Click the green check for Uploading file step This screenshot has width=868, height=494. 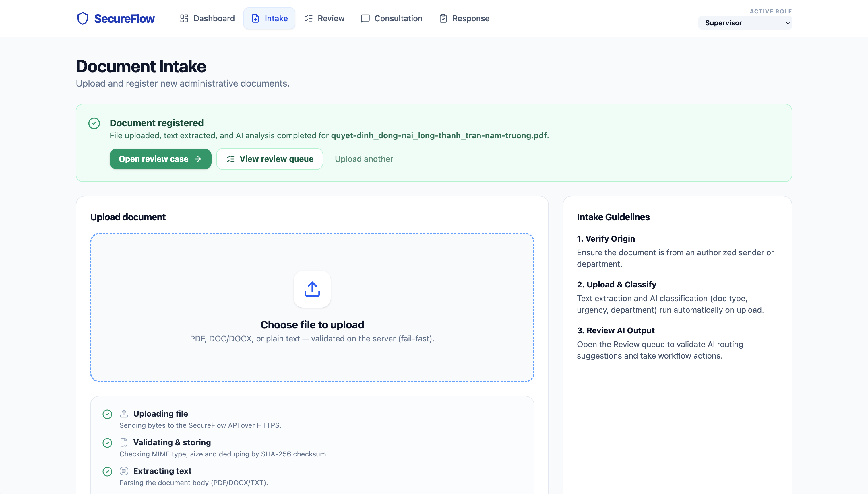point(107,414)
